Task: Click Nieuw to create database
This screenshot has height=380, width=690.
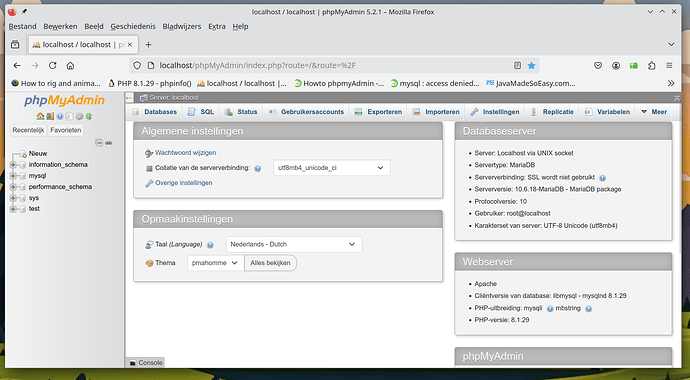Action: (38, 153)
